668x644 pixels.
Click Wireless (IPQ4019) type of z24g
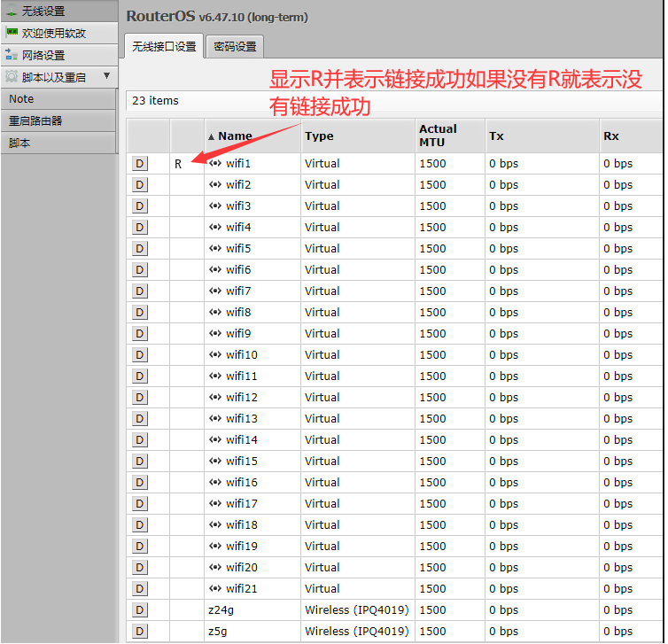pos(357,610)
